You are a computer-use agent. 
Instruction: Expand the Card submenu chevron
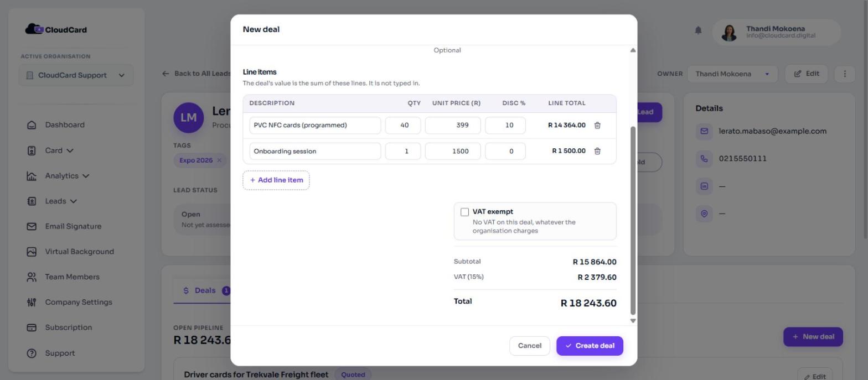click(70, 150)
